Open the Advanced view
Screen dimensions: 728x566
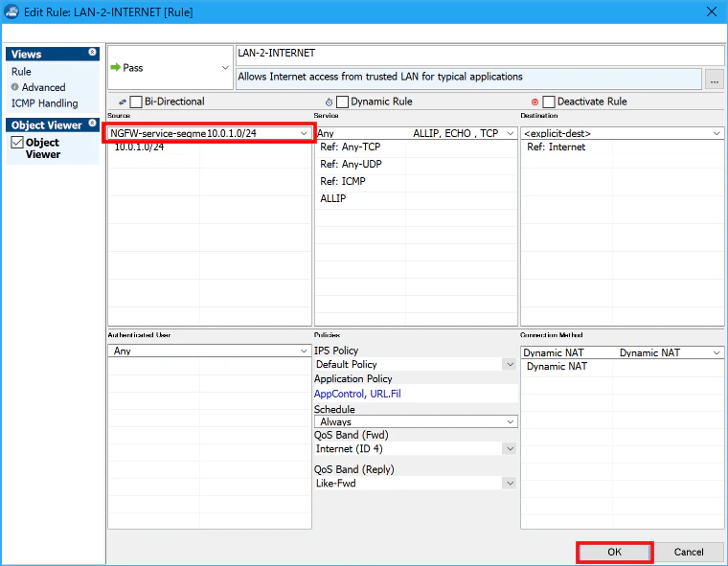(x=44, y=87)
